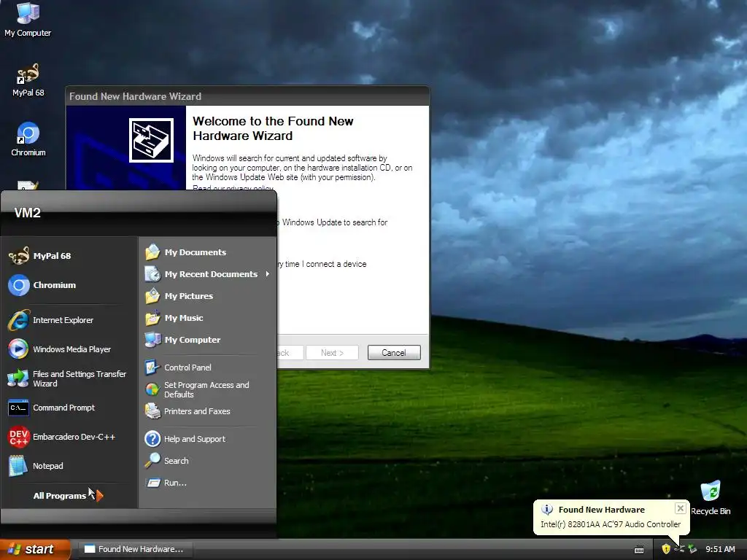Image resolution: width=747 pixels, height=560 pixels.
Task: Click the Found New Hardware balloon text
Action: click(x=611, y=524)
